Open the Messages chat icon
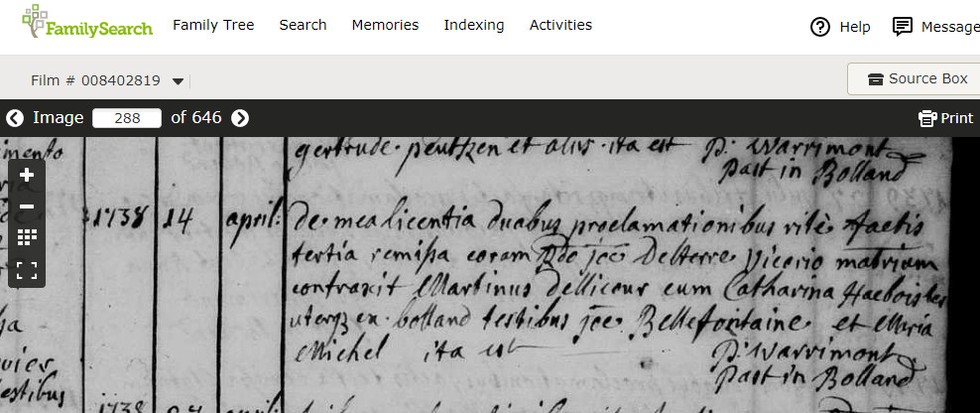980x413 pixels. tap(902, 27)
